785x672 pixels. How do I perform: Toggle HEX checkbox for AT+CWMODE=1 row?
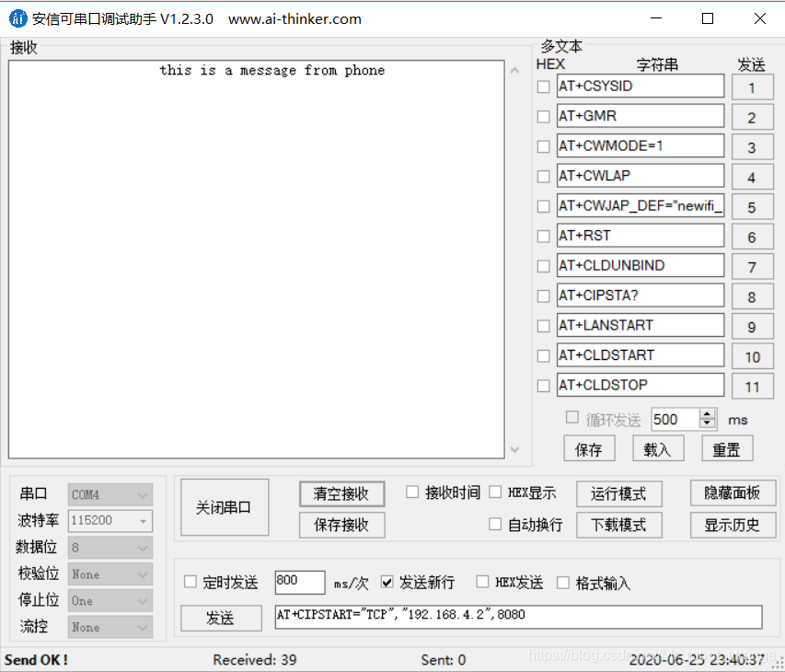tap(543, 146)
